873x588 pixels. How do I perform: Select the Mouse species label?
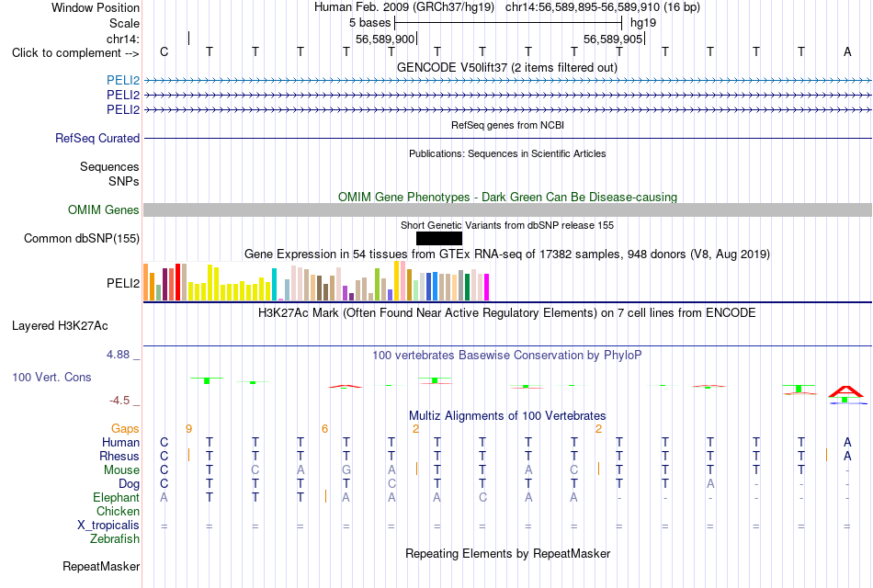tap(121, 470)
